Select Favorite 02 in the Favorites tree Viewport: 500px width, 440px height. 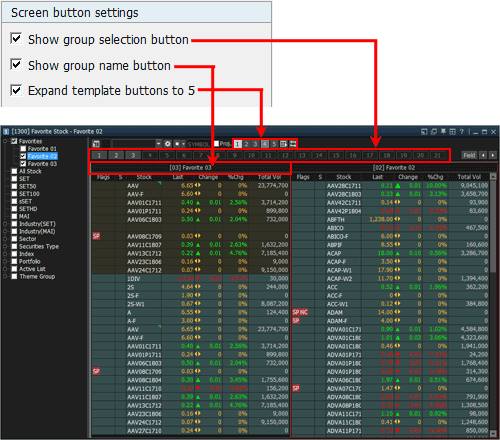tap(42, 156)
